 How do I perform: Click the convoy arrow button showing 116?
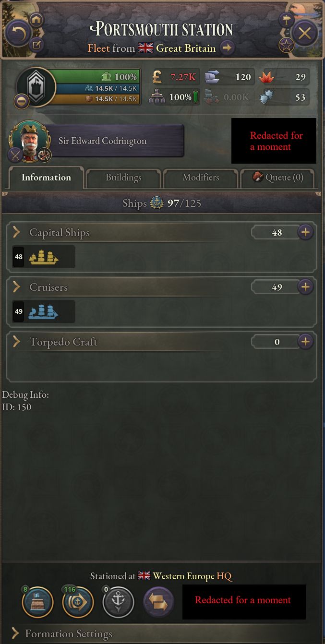78,602
